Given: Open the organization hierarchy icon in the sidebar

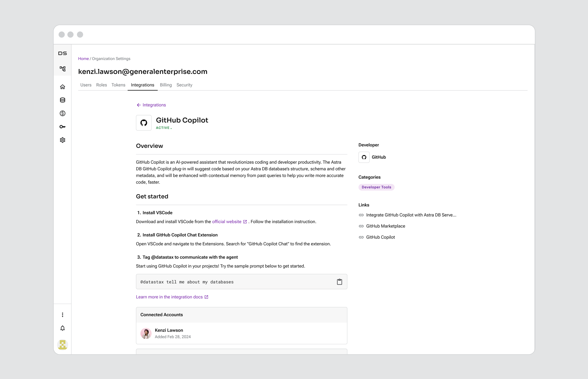Looking at the screenshot, I should tap(63, 69).
